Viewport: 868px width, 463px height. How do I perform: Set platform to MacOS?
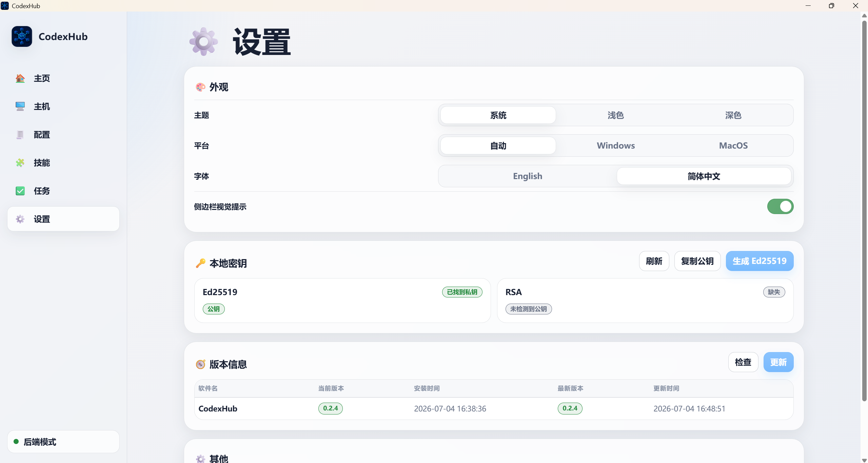pyautogui.click(x=733, y=146)
